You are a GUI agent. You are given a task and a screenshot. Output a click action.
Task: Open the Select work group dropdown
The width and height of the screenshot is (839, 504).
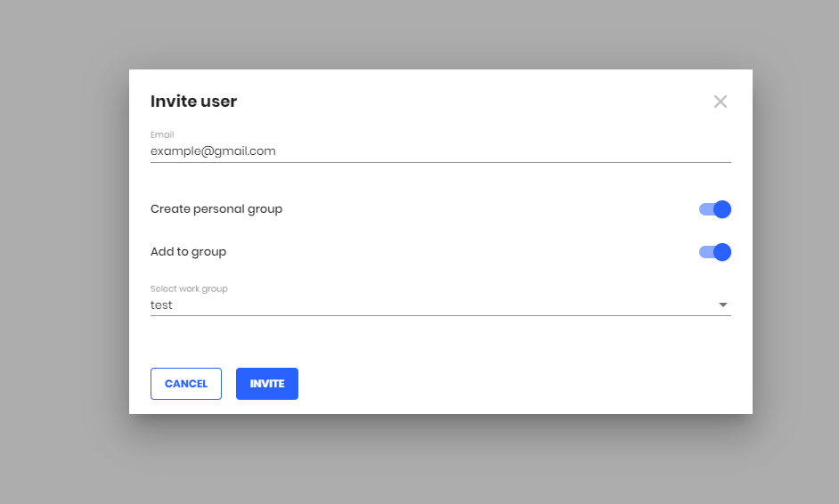click(440, 305)
